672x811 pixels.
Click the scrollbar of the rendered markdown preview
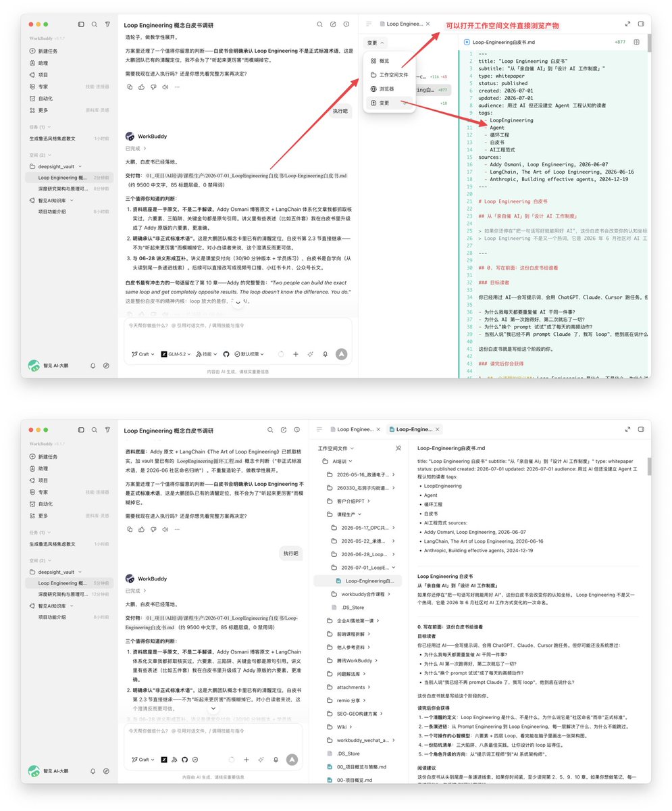coord(649,466)
